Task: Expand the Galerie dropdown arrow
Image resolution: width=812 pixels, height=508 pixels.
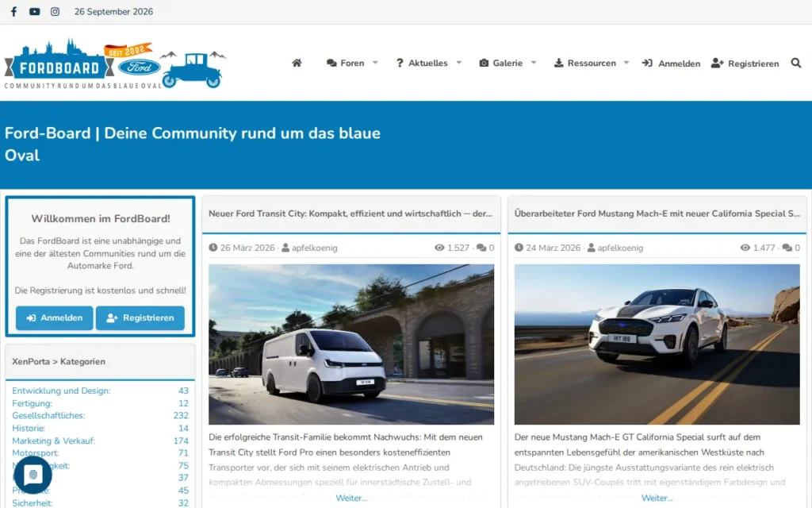Action: pos(534,63)
